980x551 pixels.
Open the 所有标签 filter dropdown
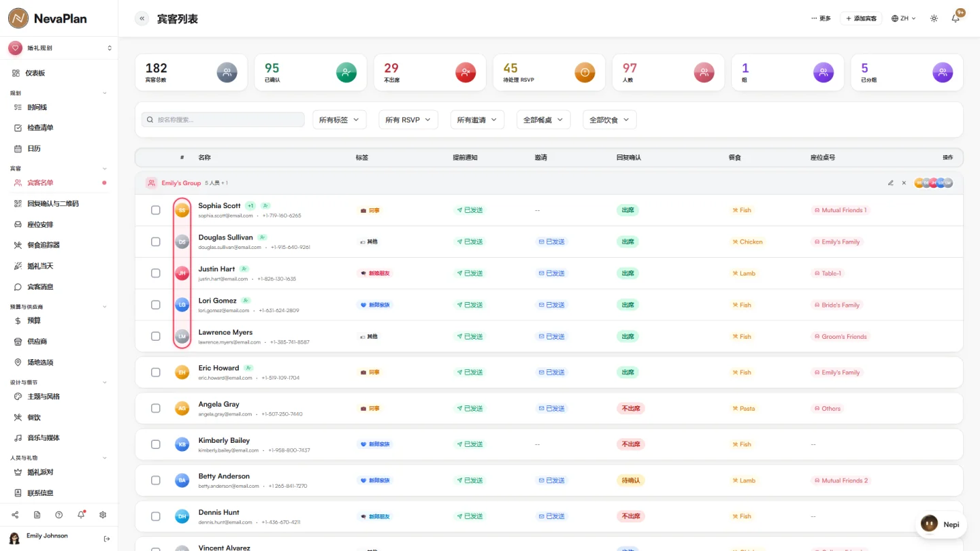pyautogui.click(x=340, y=120)
